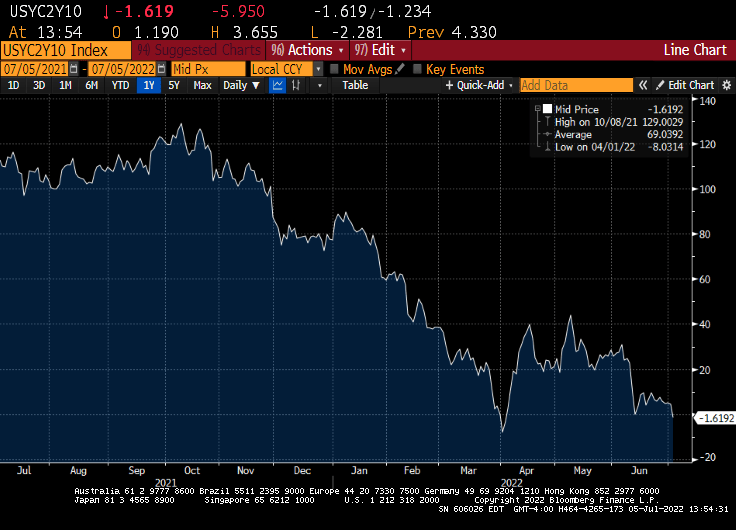Select the line chart type icon
This screenshot has height=530, width=736.
(x=277, y=86)
